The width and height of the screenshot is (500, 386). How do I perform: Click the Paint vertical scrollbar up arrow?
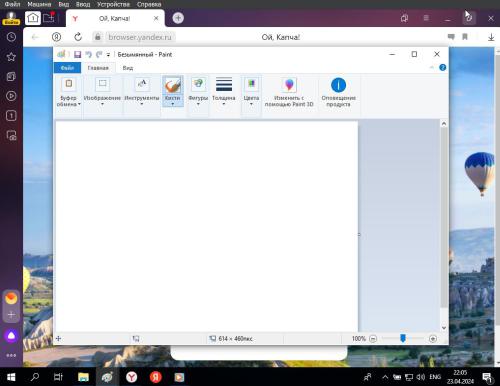444,124
